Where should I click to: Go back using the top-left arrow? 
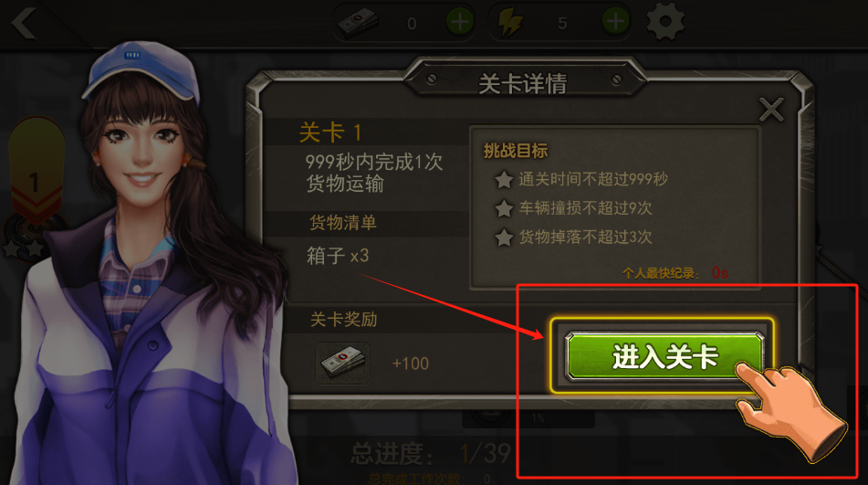24,23
